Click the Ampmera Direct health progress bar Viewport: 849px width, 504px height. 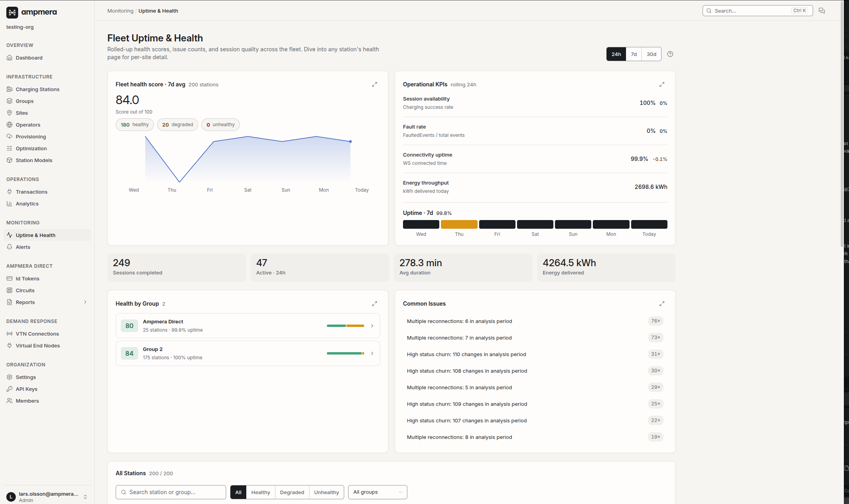[x=345, y=326]
